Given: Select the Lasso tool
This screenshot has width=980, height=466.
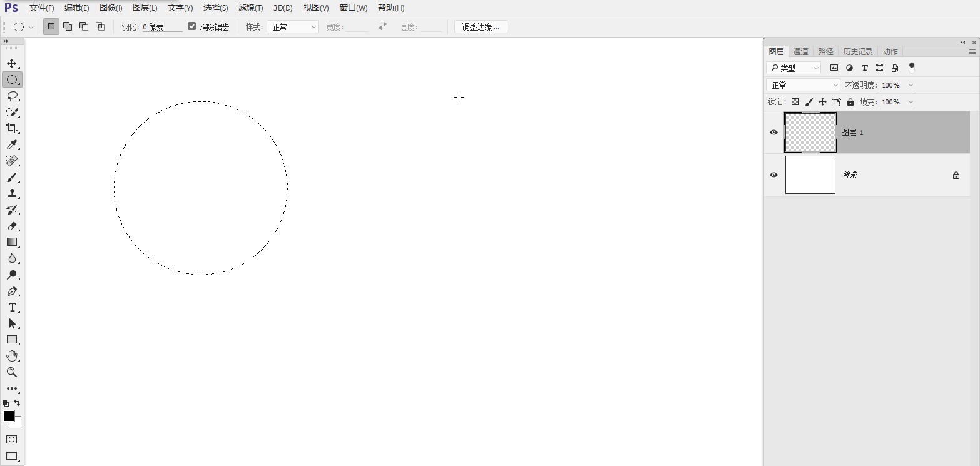Looking at the screenshot, I should pyautogui.click(x=12, y=96).
